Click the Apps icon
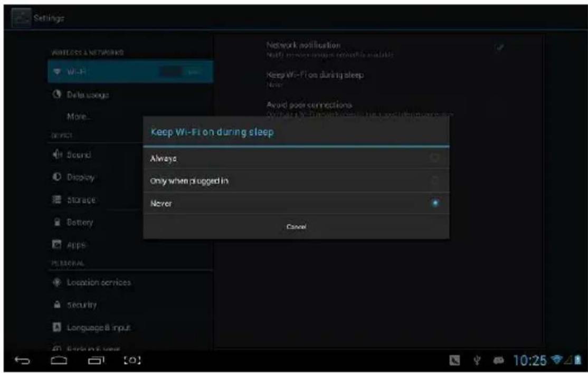 pos(56,244)
